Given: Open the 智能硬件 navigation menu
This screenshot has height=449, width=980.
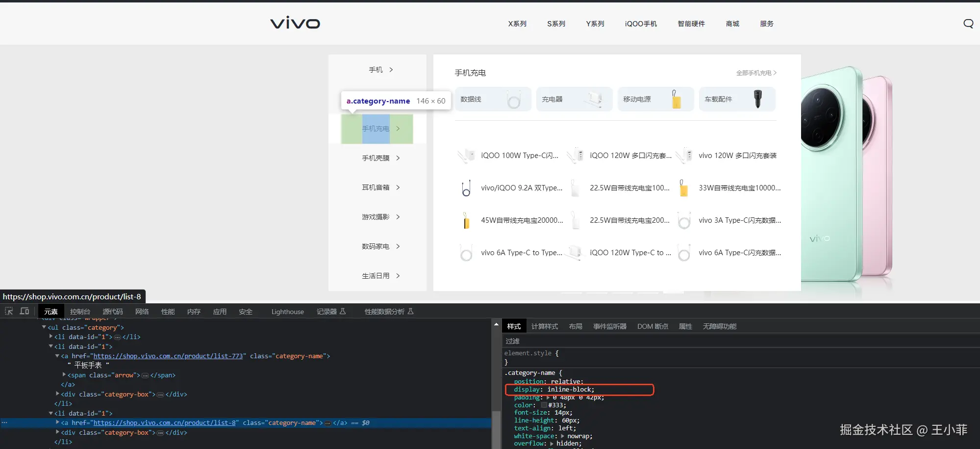Looking at the screenshot, I should [691, 24].
